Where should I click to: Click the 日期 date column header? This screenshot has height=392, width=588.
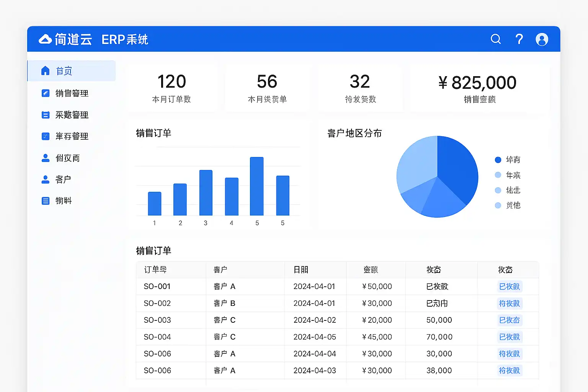pos(301,270)
